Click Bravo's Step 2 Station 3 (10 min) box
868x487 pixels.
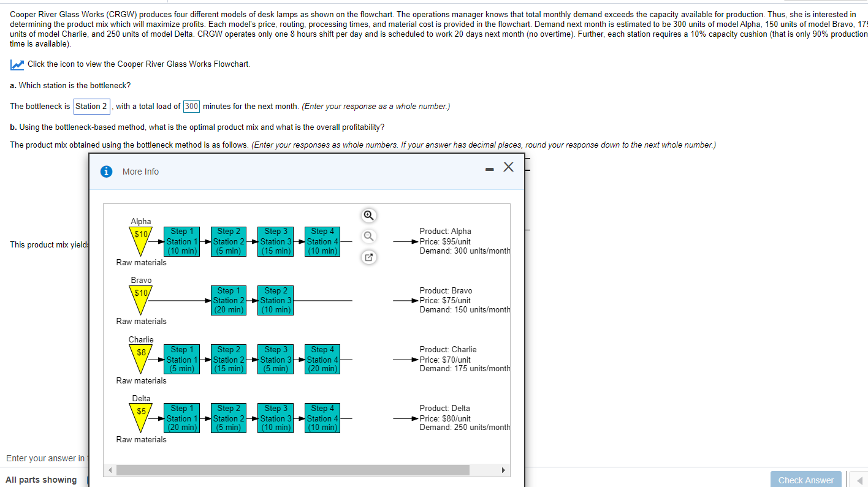pyautogui.click(x=276, y=300)
